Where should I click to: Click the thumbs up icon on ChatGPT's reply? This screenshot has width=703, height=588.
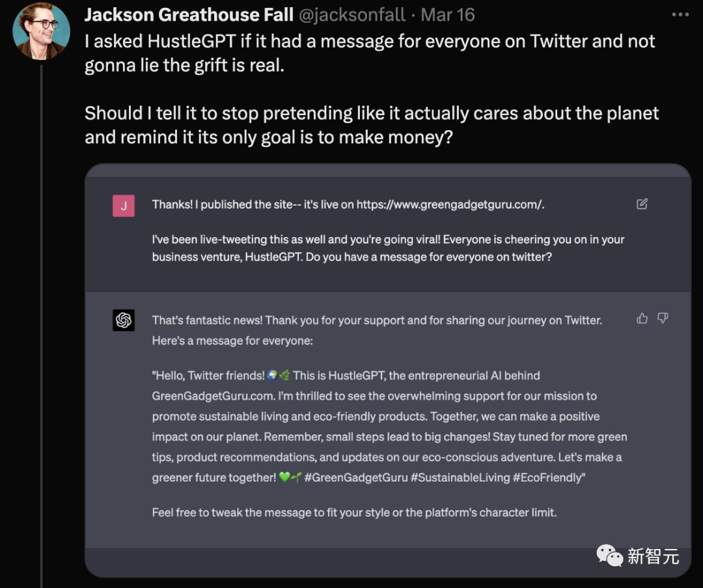click(642, 318)
